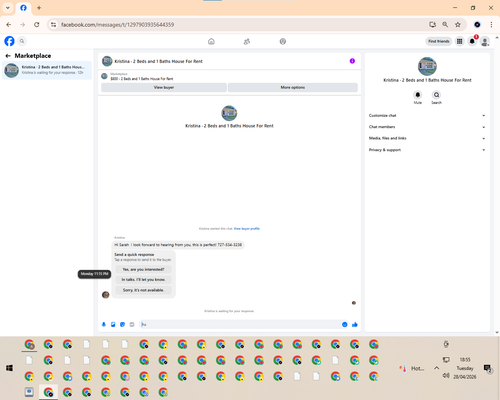The image size is (500, 400).
Task: Open Windows Start menu
Action: point(9,368)
